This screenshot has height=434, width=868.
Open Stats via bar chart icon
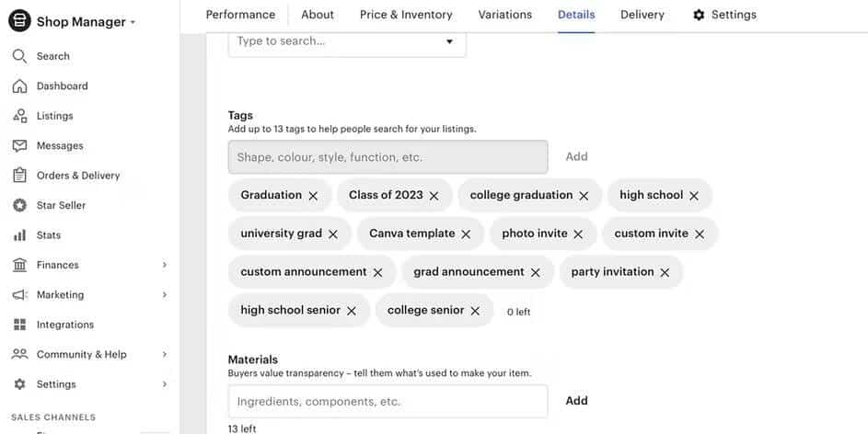19,235
